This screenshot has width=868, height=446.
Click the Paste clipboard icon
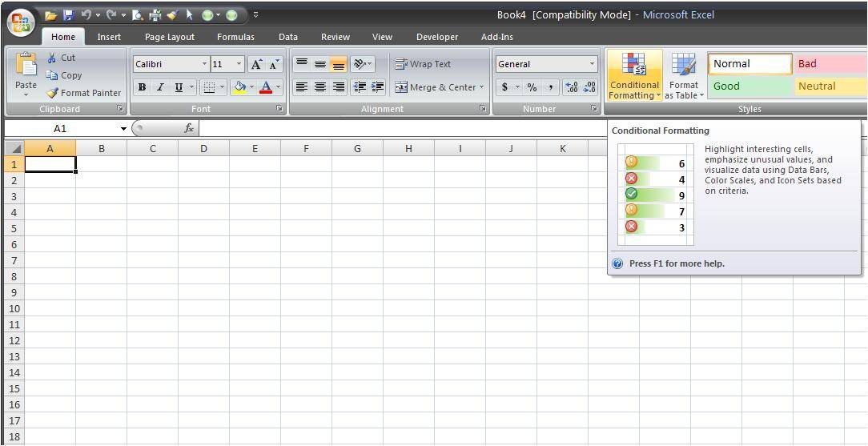26,63
